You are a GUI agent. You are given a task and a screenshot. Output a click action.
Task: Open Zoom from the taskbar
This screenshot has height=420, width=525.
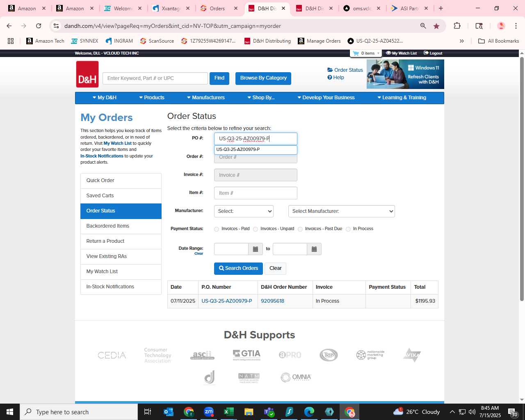[209, 412]
